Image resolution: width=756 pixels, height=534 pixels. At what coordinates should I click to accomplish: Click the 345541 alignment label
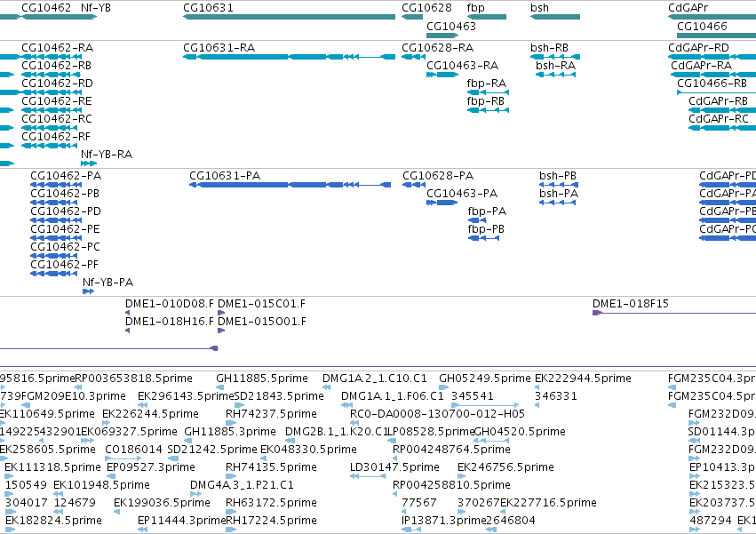tap(472, 396)
